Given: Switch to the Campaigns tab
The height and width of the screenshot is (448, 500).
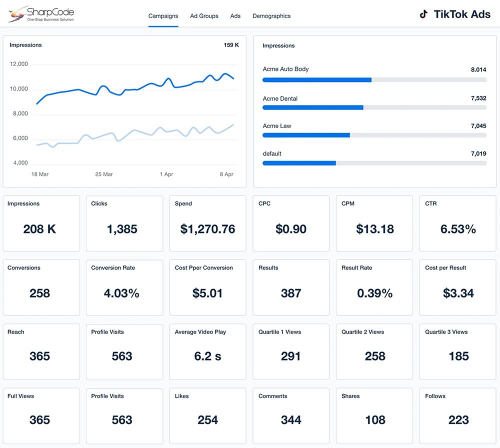Looking at the screenshot, I should tap(163, 16).
